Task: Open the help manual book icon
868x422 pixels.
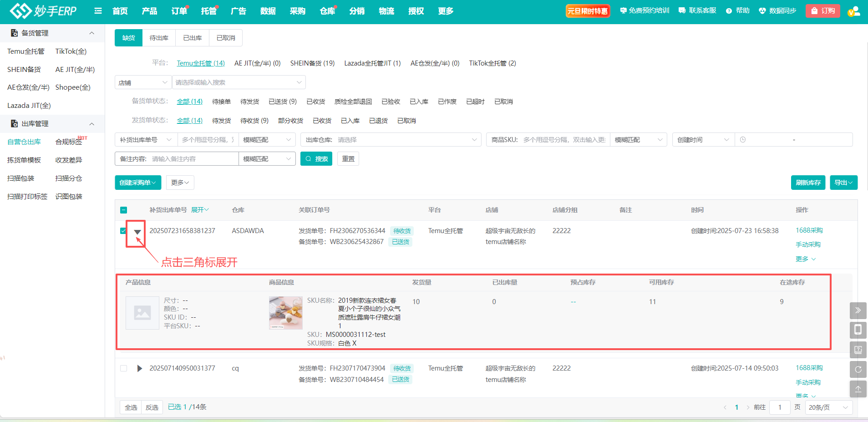Action: click(858, 350)
